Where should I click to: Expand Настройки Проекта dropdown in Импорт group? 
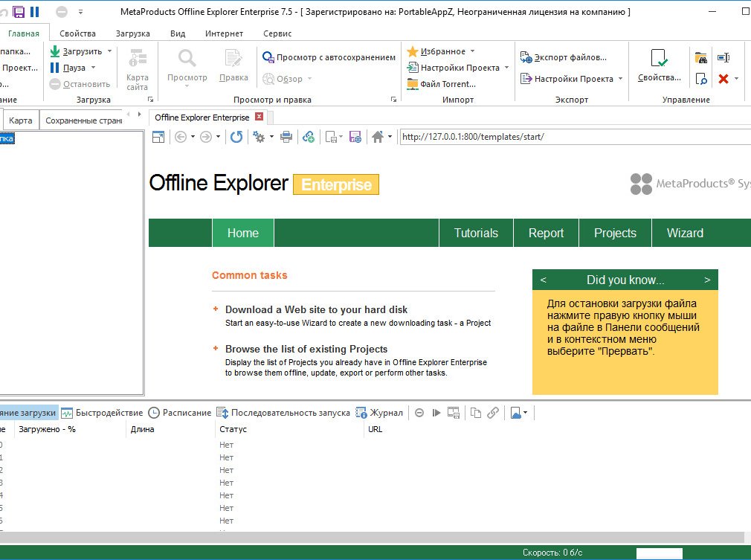506,68
